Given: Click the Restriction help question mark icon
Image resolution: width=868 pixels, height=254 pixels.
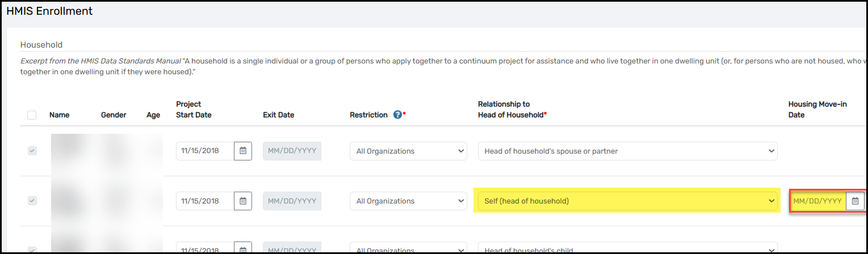Looking at the screenshot, I should pyautogui.click(x=397, y=115).
